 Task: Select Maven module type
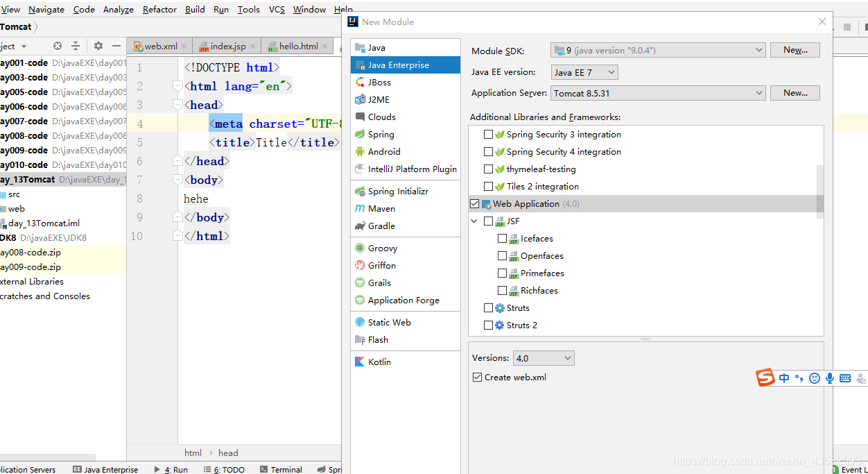click(405, 209)
